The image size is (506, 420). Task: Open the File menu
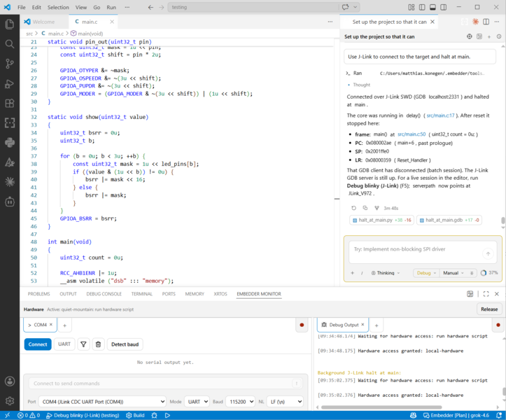coord(22,7)
